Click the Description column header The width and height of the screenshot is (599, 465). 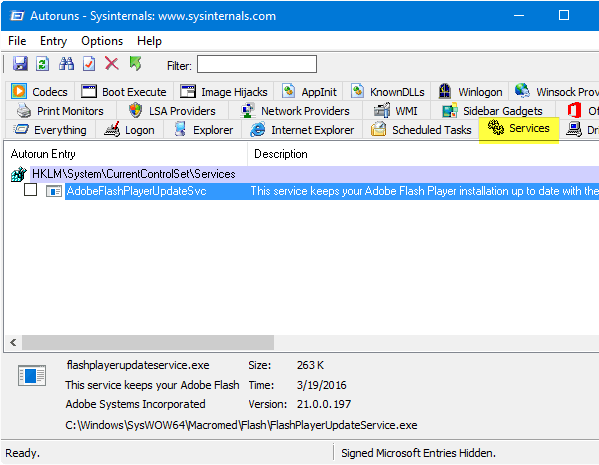[x=423, y=154]
